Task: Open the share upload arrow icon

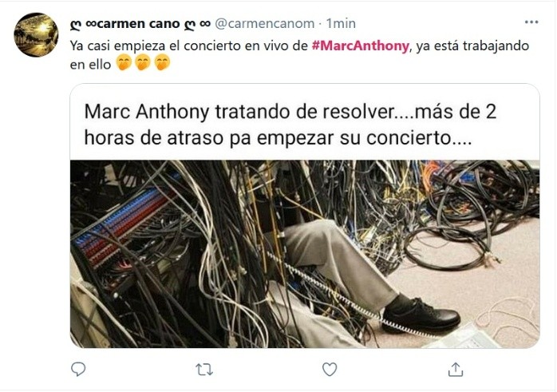Action: click(x=456, y=370)
